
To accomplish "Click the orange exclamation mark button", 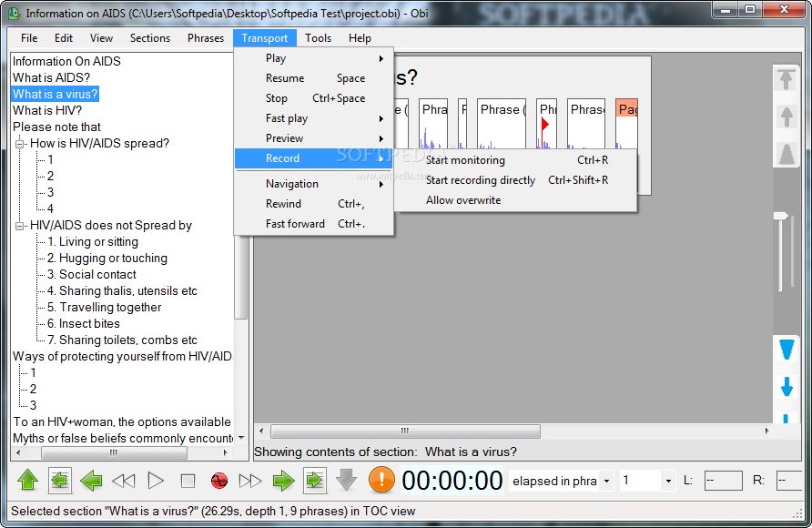I will point(381,479).
